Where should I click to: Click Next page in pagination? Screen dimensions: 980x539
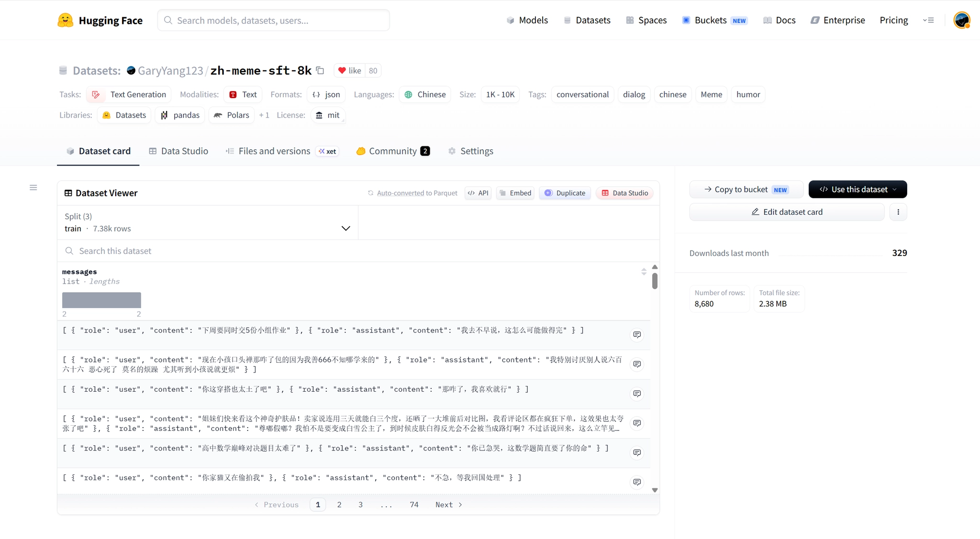click(449, 505)
